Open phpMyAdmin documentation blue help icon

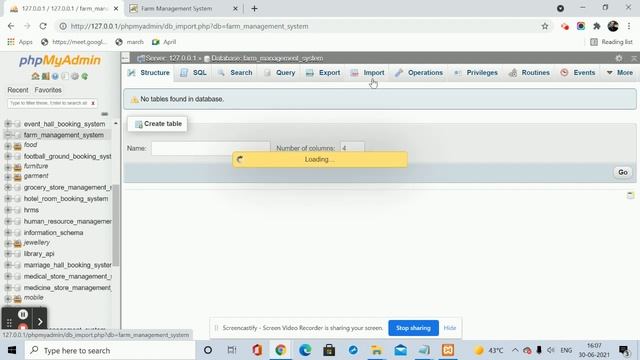tap(55, 76)
